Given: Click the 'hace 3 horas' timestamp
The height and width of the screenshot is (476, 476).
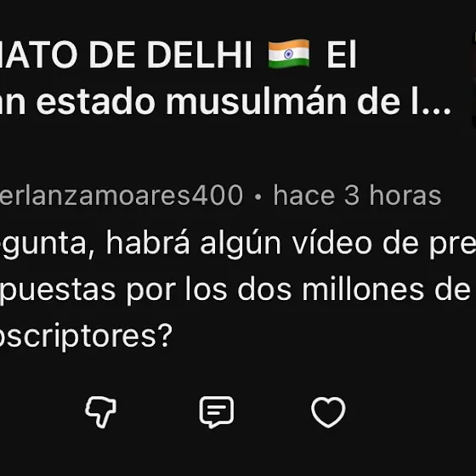Looking at the screenshot, I should pos(357,195).
